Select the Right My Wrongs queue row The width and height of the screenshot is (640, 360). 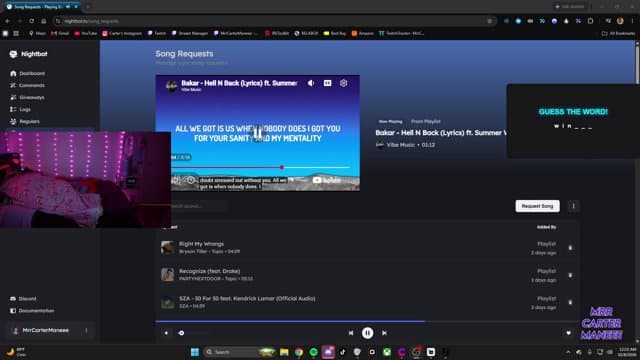click(x=367, y=248)
